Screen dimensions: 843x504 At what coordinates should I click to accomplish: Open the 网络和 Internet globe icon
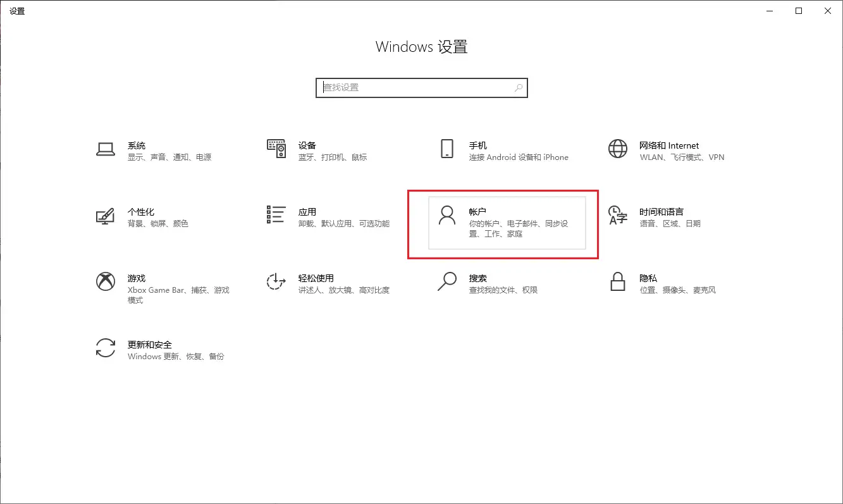[x=618, y=149]
